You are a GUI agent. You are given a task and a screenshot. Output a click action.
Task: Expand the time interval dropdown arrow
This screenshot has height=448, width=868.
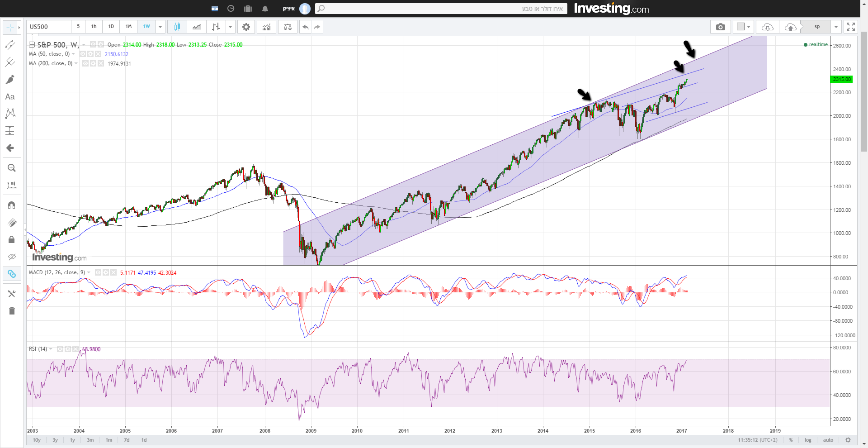pos(160,27)
